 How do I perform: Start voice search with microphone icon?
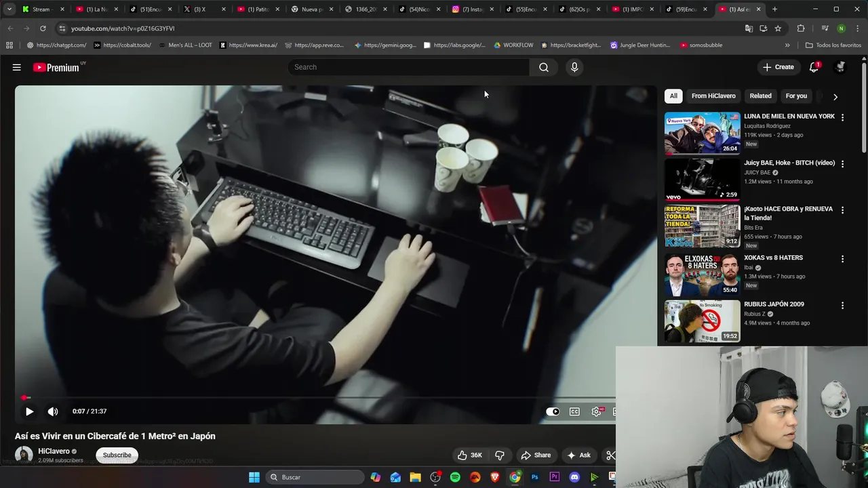(x=574, y=67)
